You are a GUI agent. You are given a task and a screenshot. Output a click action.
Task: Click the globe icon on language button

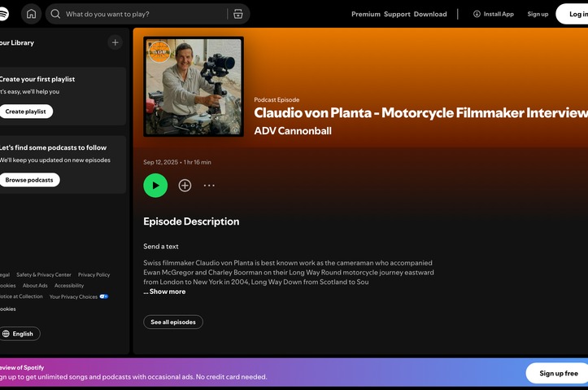pos(6,334)
